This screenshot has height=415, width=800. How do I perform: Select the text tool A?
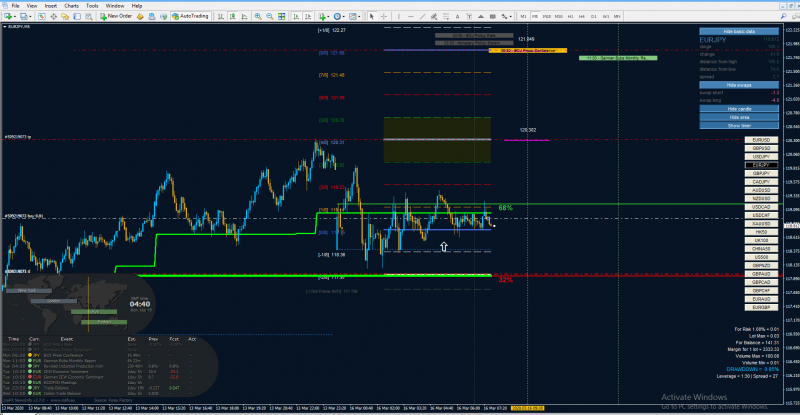pyautogui.click(x=458, y=16)
